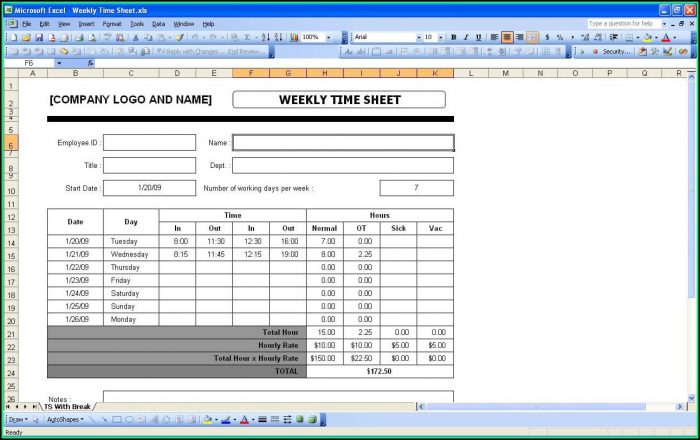Select the Rectangle shape in Drawing toolbar
This screenshot has width=700, height=440.
pos(117,419)
